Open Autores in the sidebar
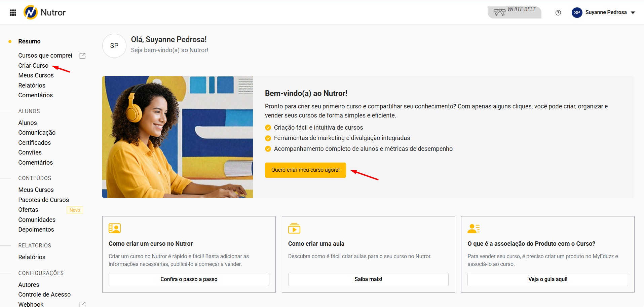The image size is (644, 307). 29,285
